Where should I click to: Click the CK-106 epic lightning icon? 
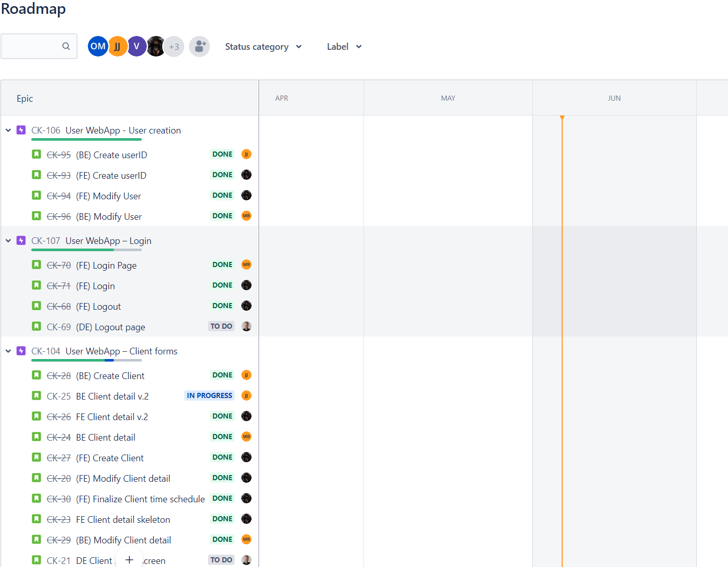(x=21, y=130)
